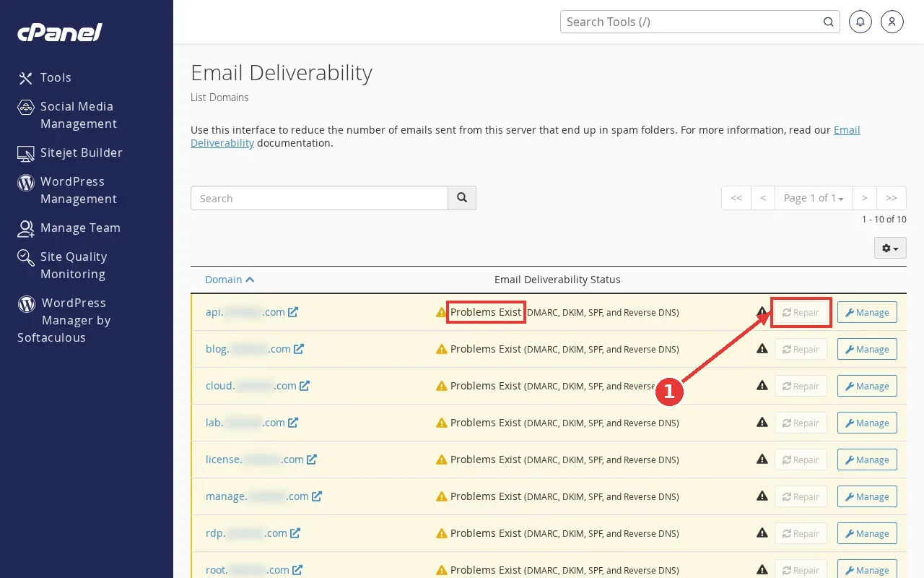Open the blog domain link

(x=254, y=349)
